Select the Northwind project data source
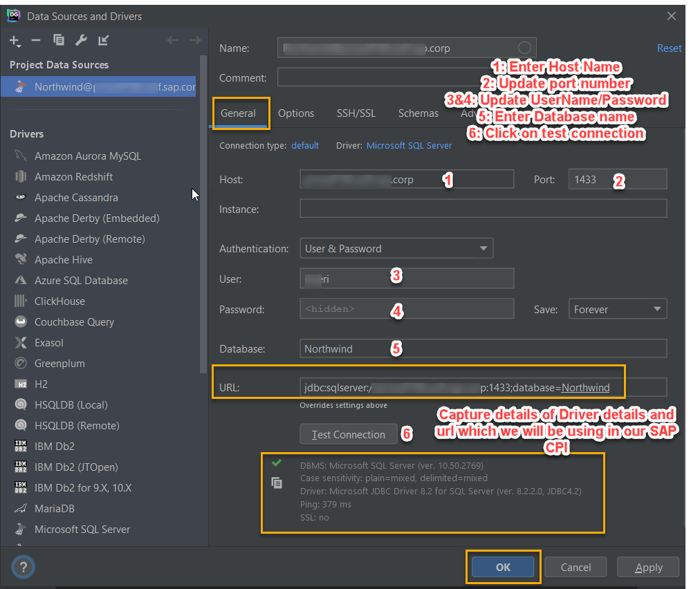 (99, 86)
